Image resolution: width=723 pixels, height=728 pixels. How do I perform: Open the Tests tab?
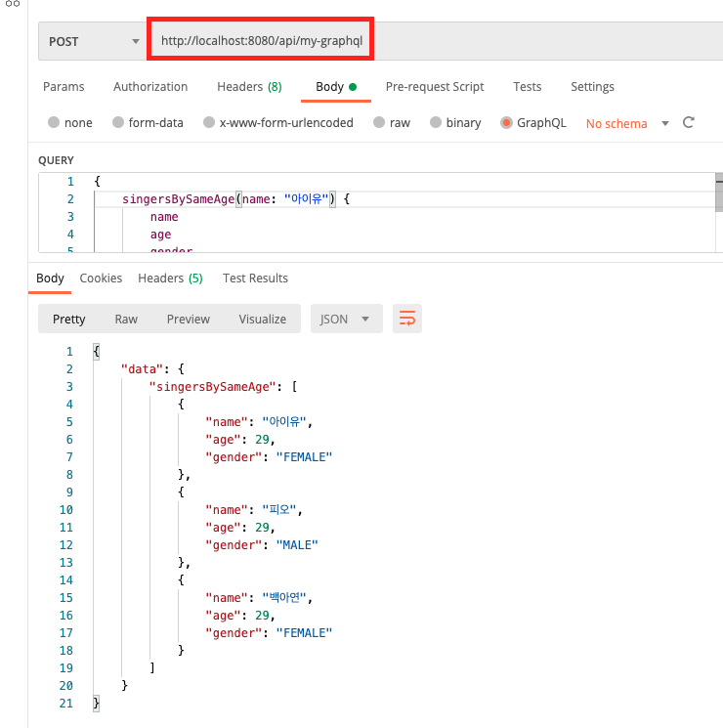[x=527, y=87]
